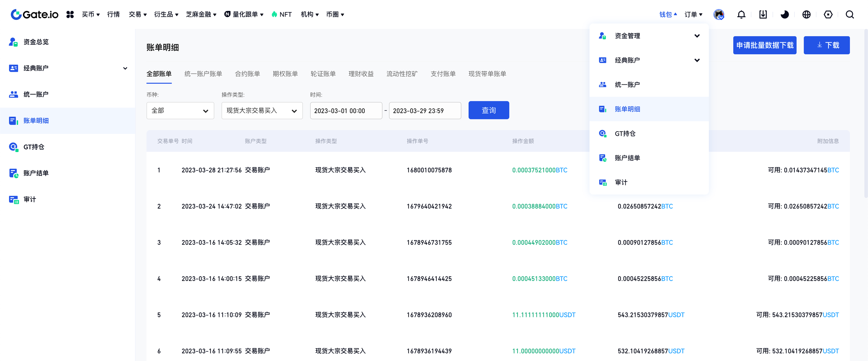Viewport: 868px width, 361px height.
Task: Expand 经典账户 in left sidebar
Action: pos(125,68)
